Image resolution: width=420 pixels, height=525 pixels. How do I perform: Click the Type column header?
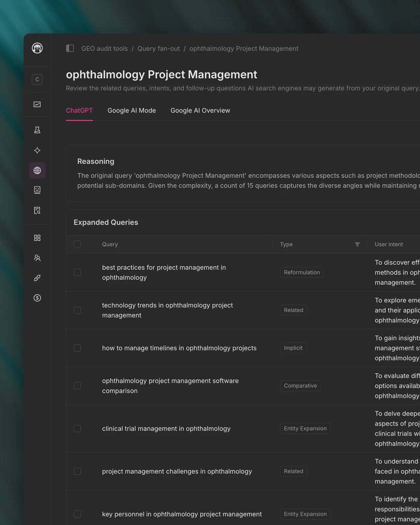pyautogui.click(x=286, y=244)
